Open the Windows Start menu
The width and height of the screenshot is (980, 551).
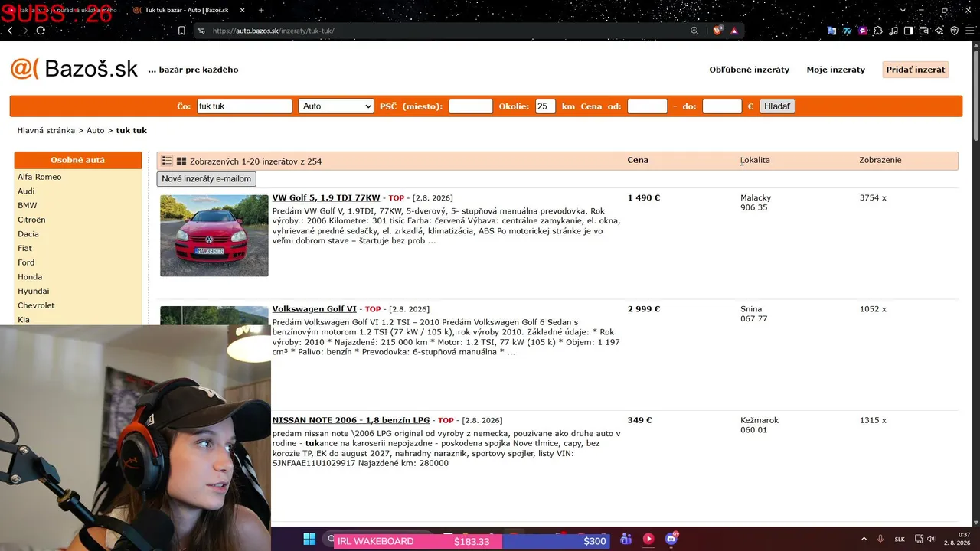[309, 539]
